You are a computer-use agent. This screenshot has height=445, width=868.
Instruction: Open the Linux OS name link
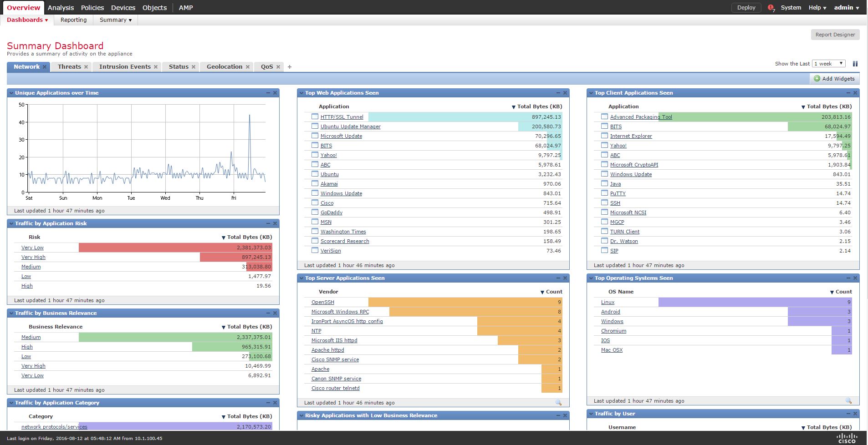(608, 302)
